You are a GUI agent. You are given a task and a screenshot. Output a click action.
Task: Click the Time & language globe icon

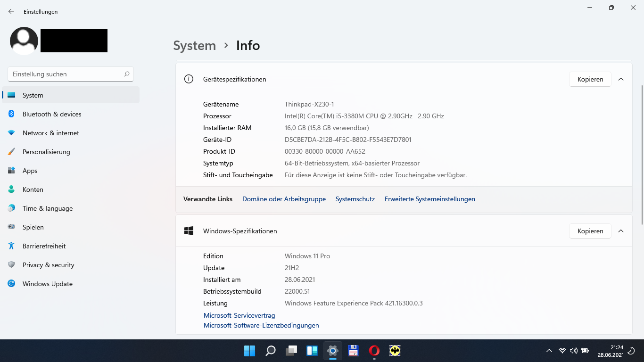tap(11, 208)
